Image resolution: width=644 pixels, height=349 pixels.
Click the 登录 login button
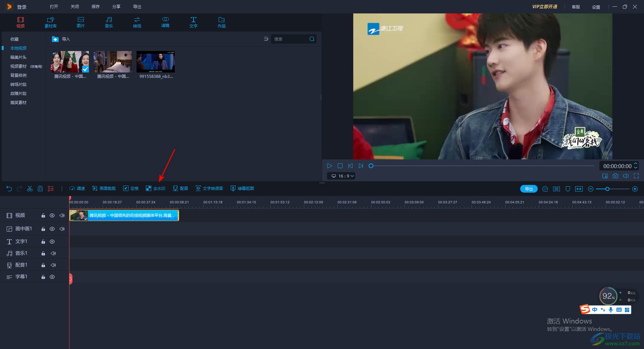point(22,7)
